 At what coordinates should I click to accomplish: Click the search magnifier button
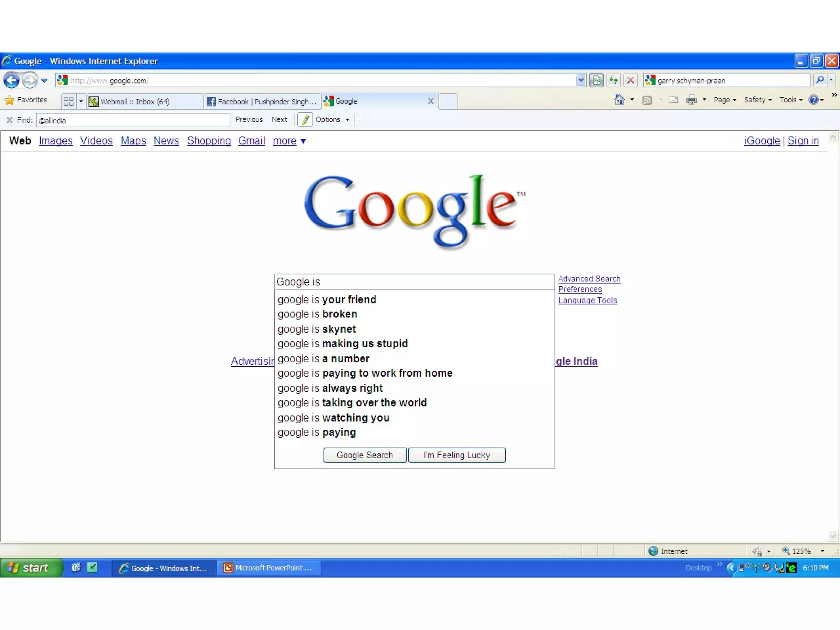[x=819, y=80]
